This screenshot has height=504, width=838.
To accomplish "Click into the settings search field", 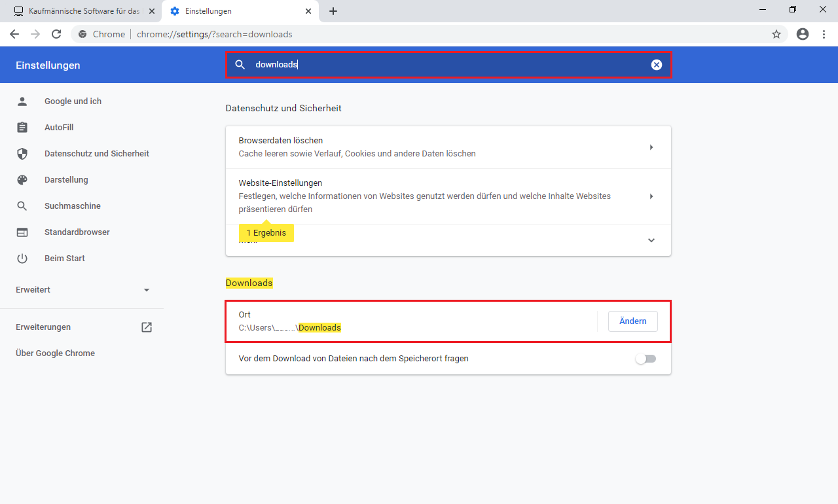I will [x=445, y=65].
